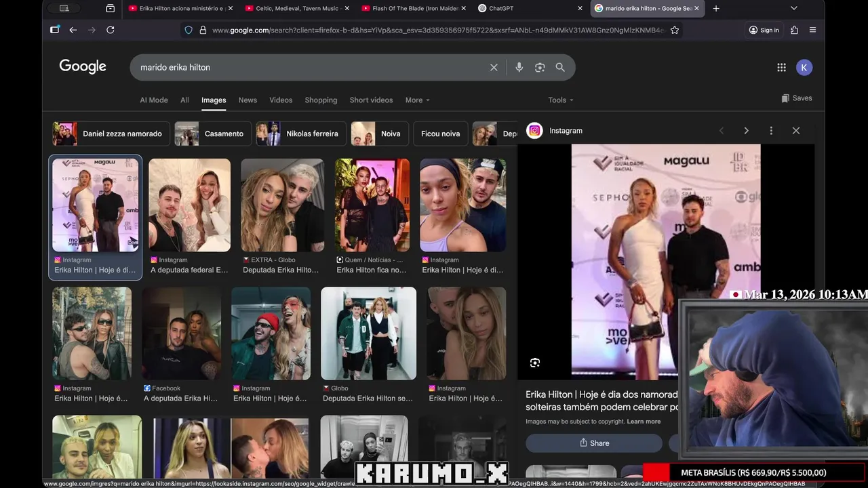Open a new browser tab

(715, 8)
